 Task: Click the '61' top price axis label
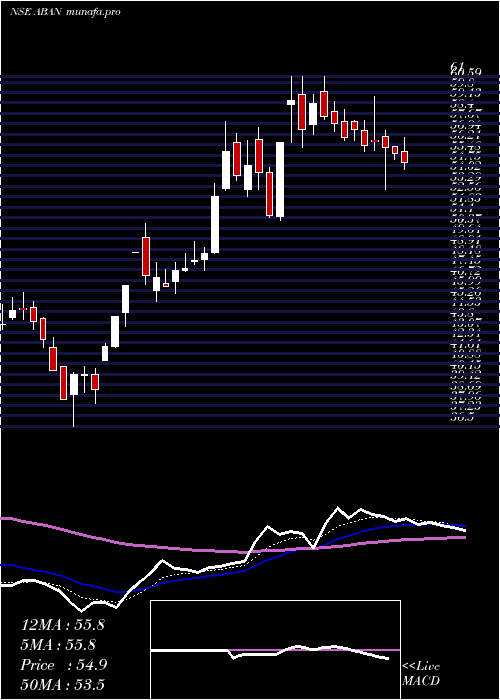(458, 67)
